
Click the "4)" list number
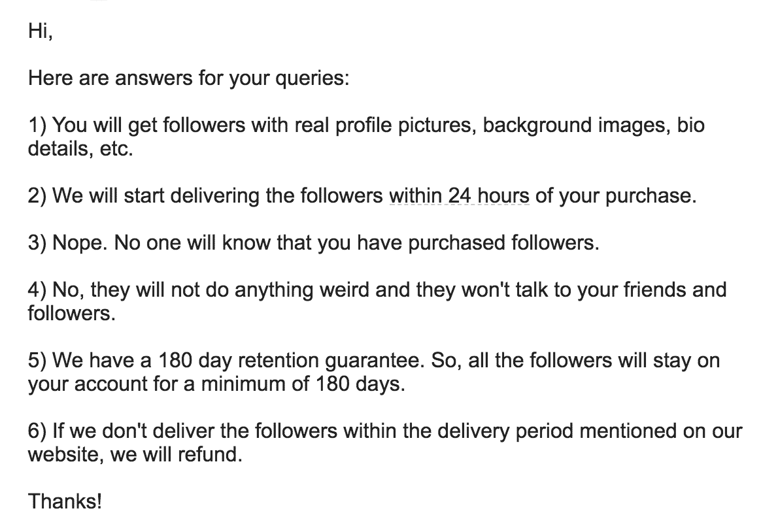pyautogui.click(x=37, y=290)
